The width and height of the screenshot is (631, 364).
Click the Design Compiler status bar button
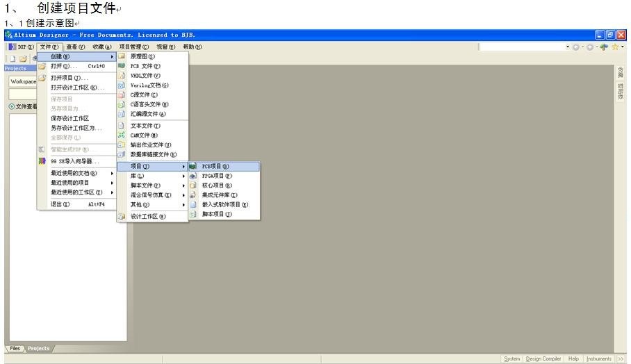point(543,358)
